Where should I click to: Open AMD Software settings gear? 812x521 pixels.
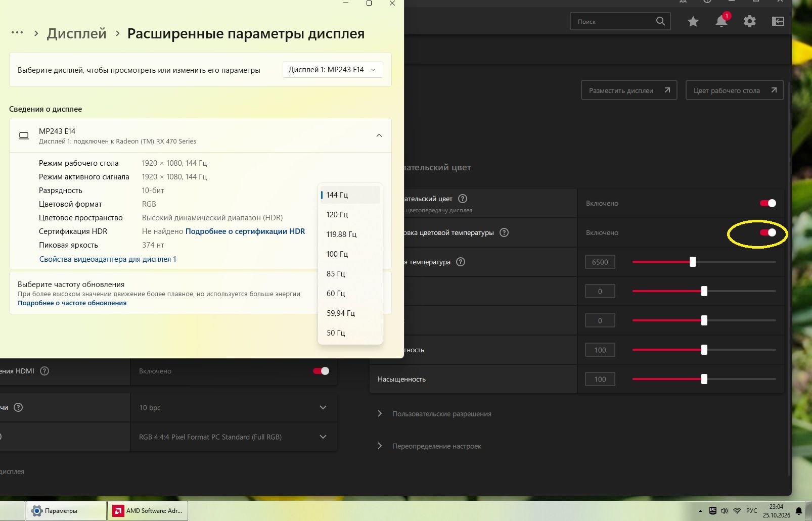(x=750, y=21)
